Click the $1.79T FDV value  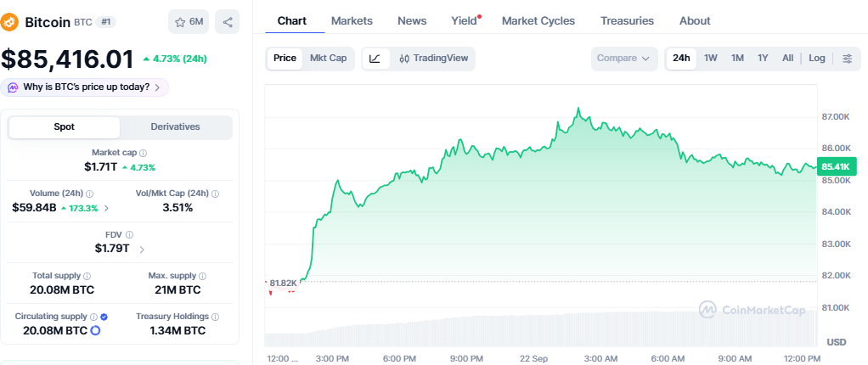click(112, 249)
